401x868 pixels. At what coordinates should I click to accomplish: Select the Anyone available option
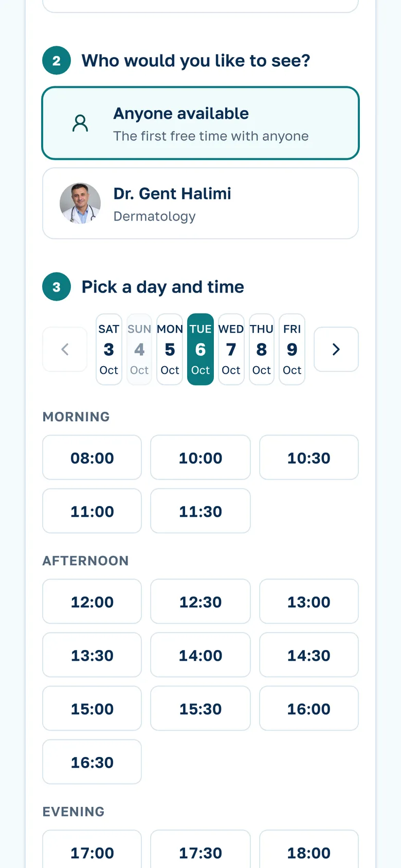200,123
